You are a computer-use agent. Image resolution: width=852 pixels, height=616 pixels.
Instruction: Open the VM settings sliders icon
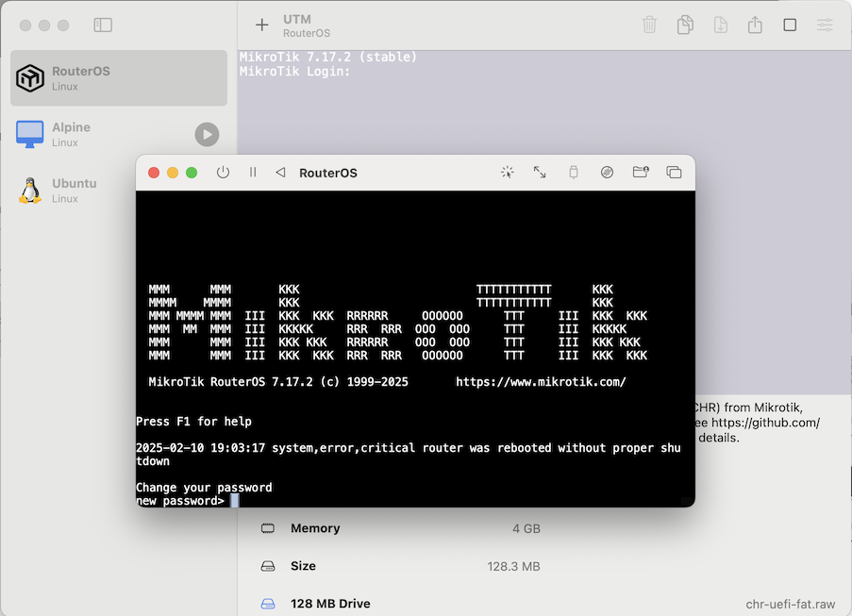(x=824, y=25)
